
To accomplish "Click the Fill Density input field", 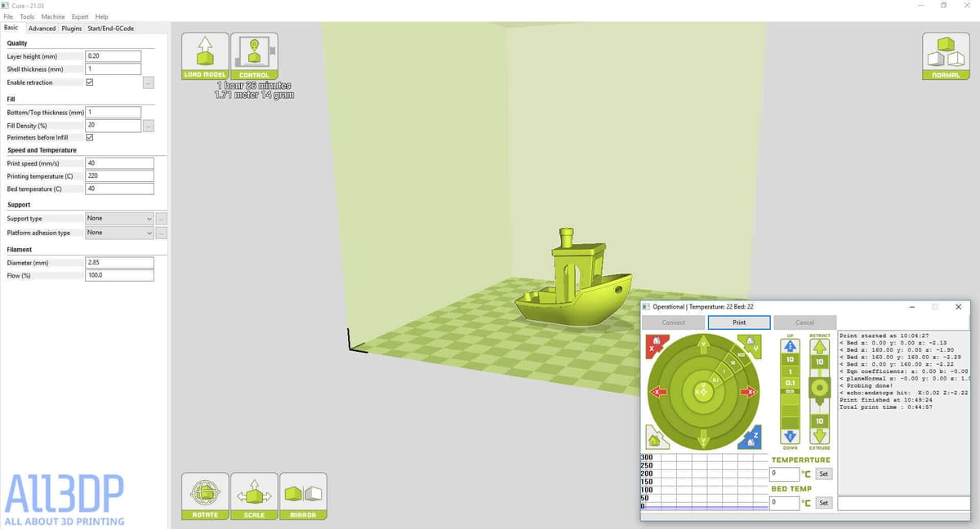I will 114,126.
